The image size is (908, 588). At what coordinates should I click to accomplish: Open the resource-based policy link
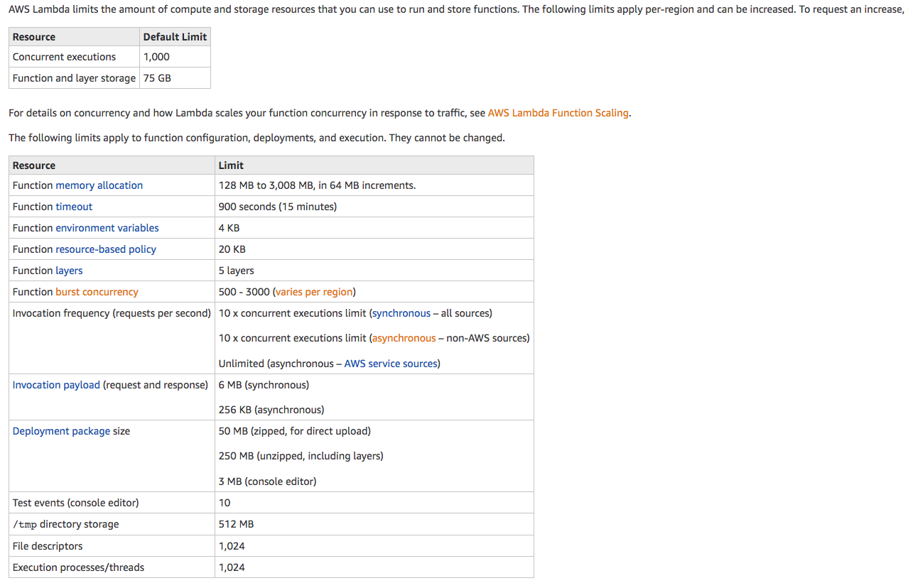pyautogui.click(x=106, y=249)
